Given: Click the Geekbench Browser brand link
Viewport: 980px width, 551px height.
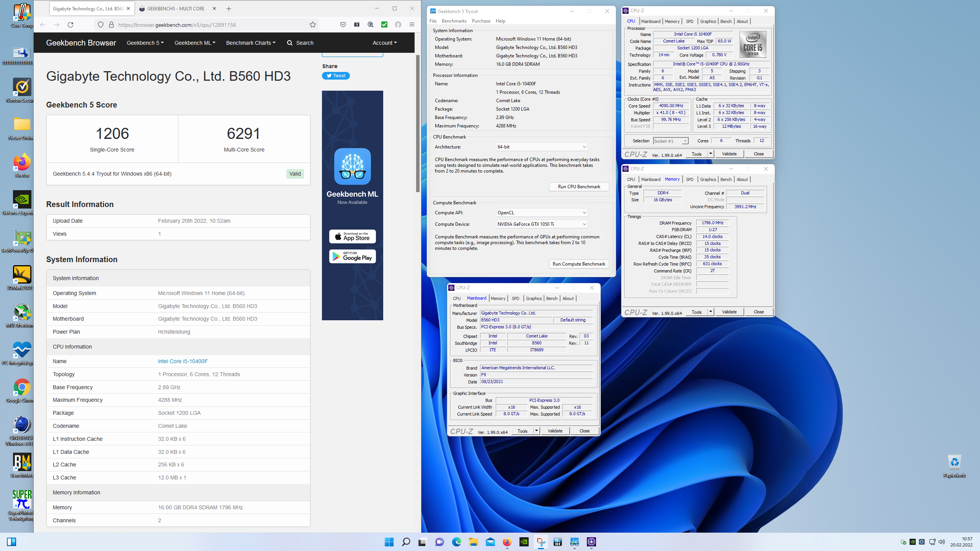Looking at the screenshot, I should coord(81,43).
